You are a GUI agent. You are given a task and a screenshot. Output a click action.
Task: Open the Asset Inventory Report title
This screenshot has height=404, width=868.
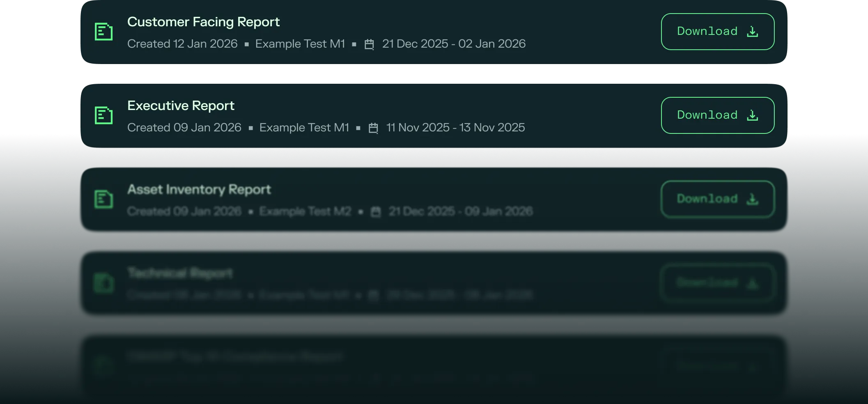pos(199,189)
